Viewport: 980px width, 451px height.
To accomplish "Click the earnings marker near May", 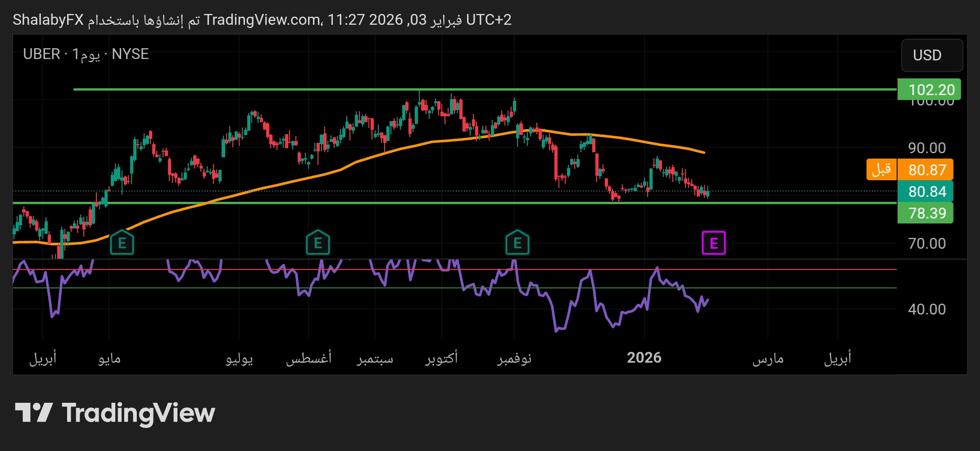I will (122, 243).
